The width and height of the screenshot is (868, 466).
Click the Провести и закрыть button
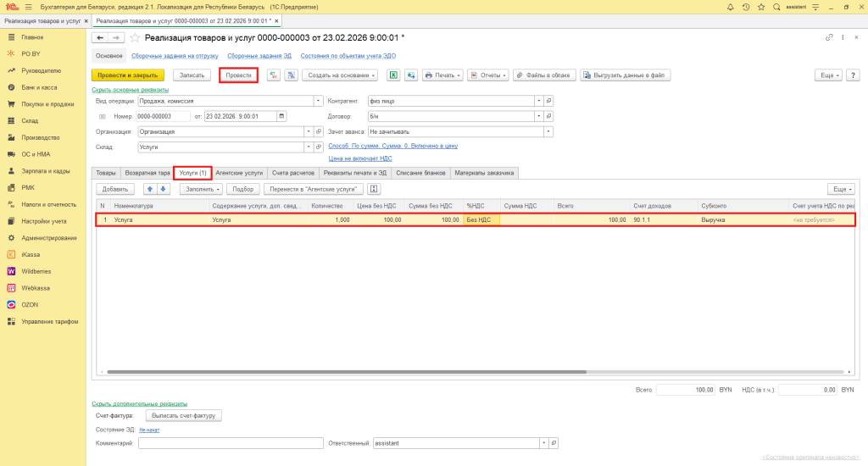(x=127, y=75)
